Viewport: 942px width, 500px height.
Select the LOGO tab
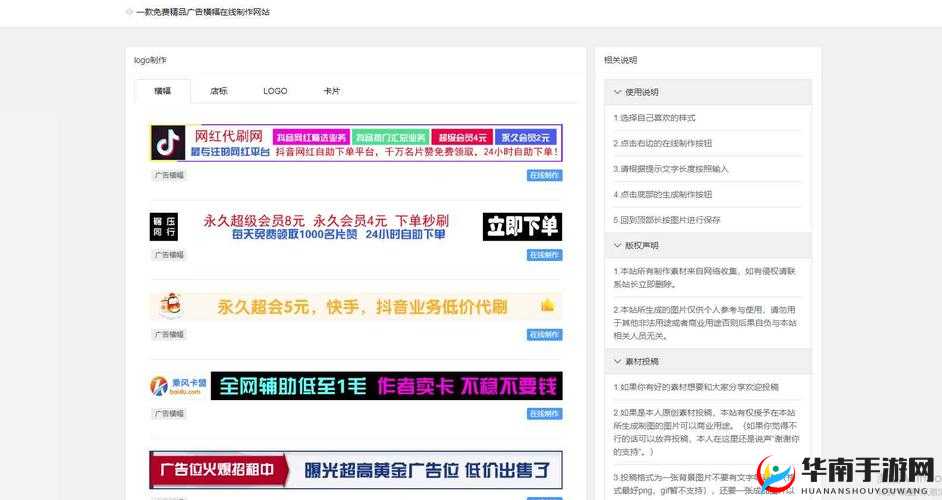click(x=275, y=91)
